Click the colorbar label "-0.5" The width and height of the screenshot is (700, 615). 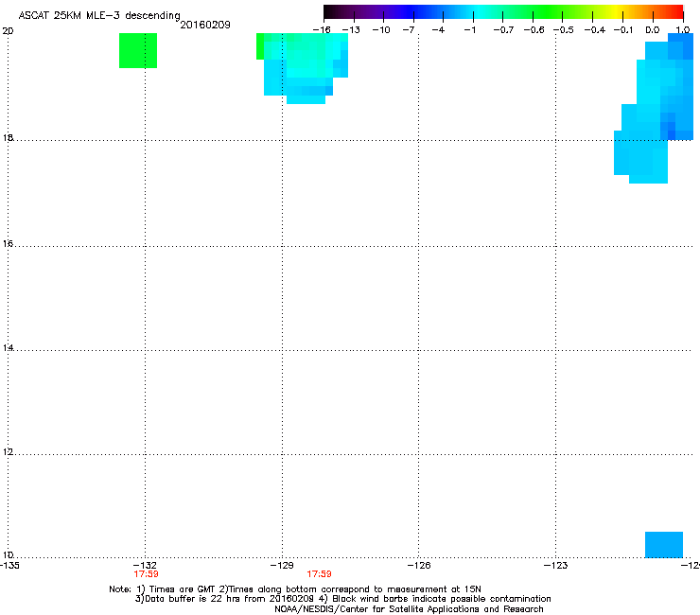coord(564,30)
